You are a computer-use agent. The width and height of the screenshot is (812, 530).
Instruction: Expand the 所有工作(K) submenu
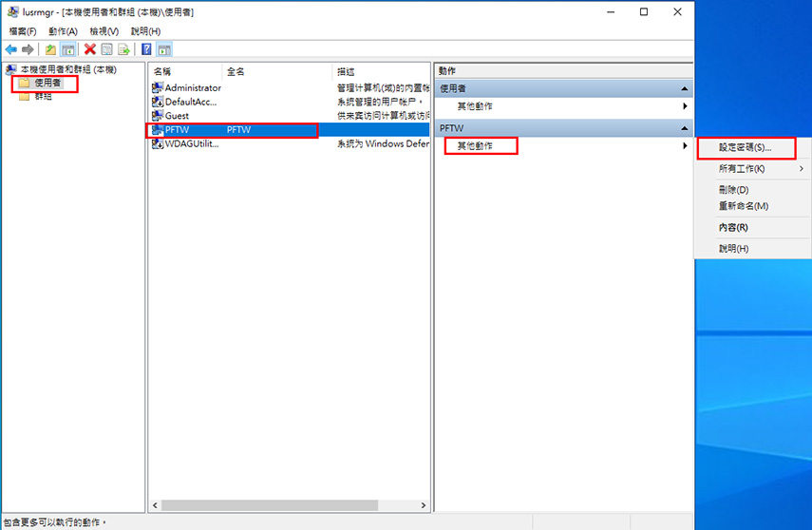coord(741,168)
